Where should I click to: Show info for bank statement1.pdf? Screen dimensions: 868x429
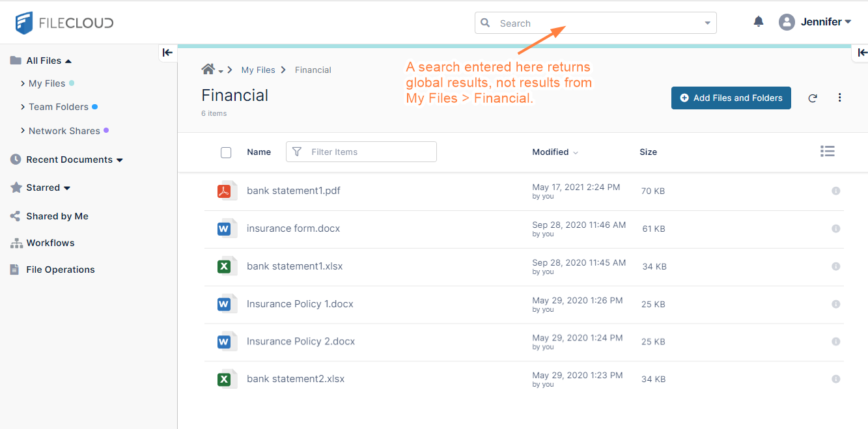pyautogui.click(x=835, y=191)
